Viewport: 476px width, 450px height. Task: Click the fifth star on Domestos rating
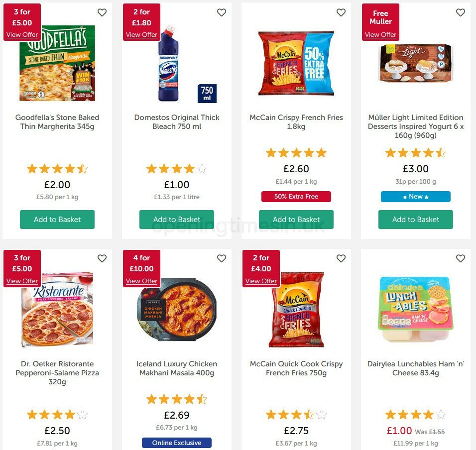pyautogui.click(x=202, y=169)
